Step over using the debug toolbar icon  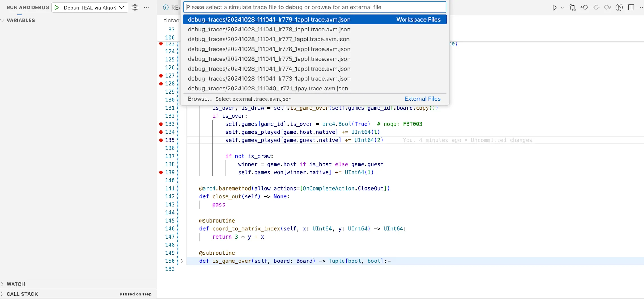coord(596,7)
